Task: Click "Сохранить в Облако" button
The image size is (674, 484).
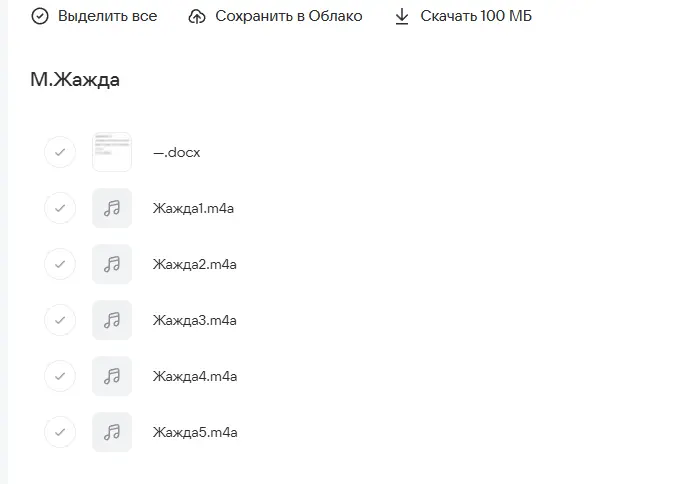Action: tap(288, 17)
